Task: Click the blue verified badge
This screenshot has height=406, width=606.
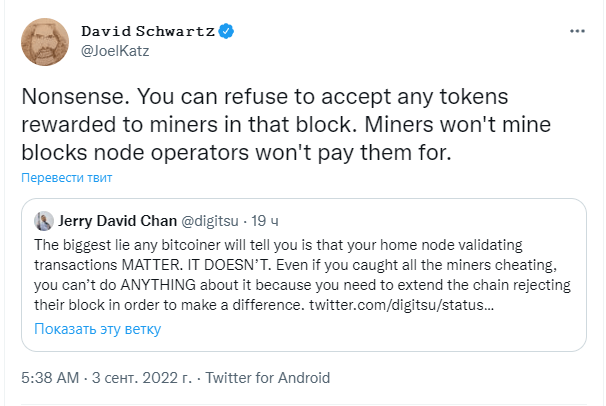Action: pos(226,31)
